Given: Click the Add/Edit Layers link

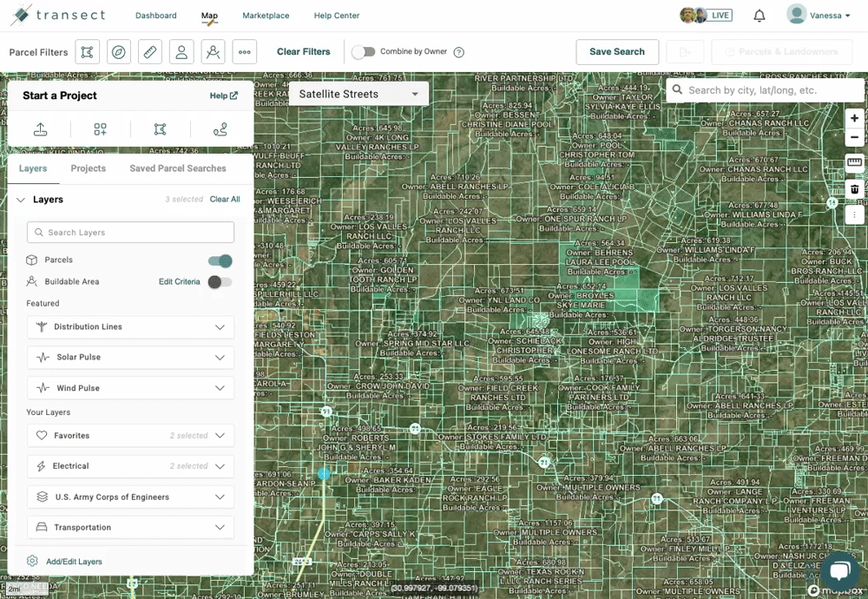Looking at the screenshot, I should 74,562.
